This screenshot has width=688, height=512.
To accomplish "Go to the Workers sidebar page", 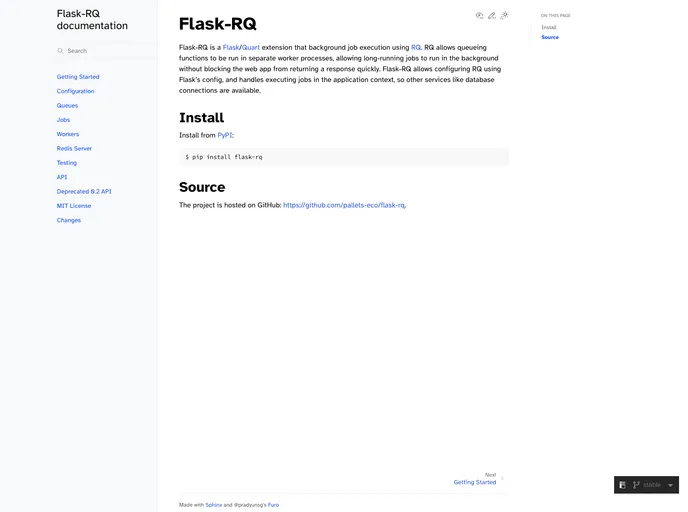I will 68,134.
